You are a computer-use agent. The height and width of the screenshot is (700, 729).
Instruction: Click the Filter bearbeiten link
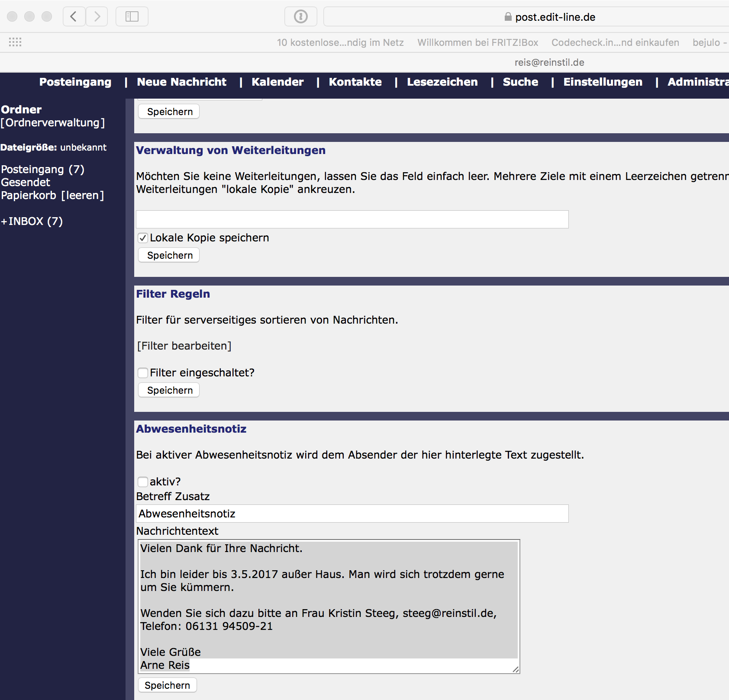(184, 346)
